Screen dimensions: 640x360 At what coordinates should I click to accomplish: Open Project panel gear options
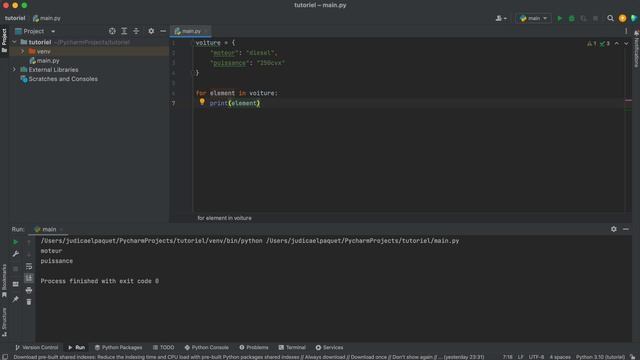point(151,31)
